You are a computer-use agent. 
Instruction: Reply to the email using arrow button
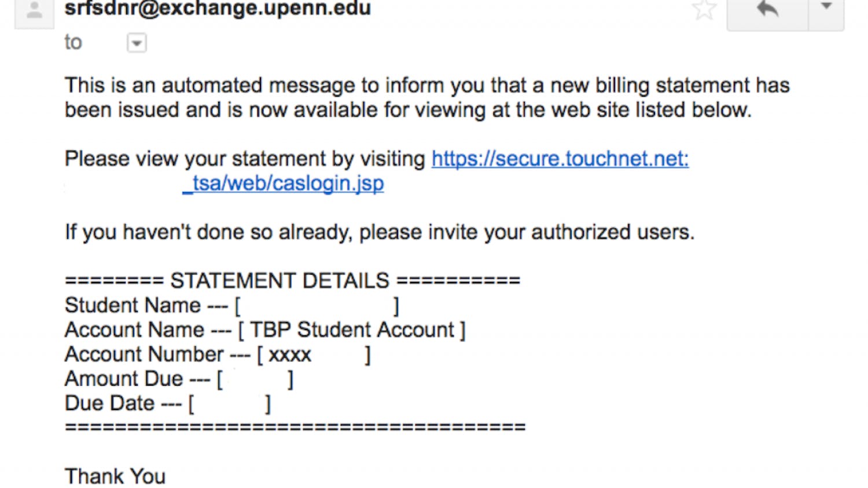pos(767,9)
